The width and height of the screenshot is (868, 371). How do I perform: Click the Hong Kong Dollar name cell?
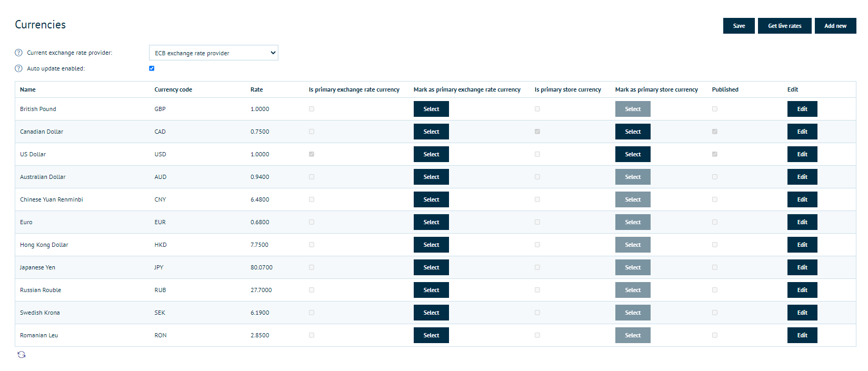(x=44, y=245)
